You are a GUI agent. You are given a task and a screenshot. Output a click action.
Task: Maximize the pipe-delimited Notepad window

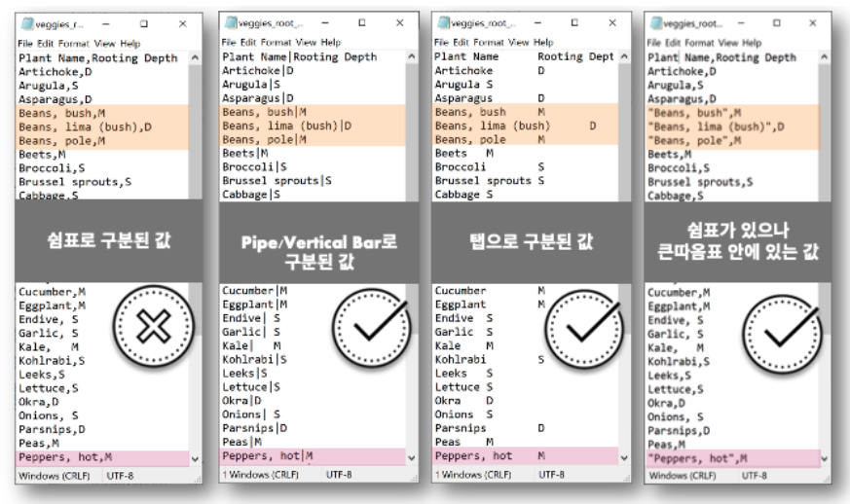click(x=362, y=22)
